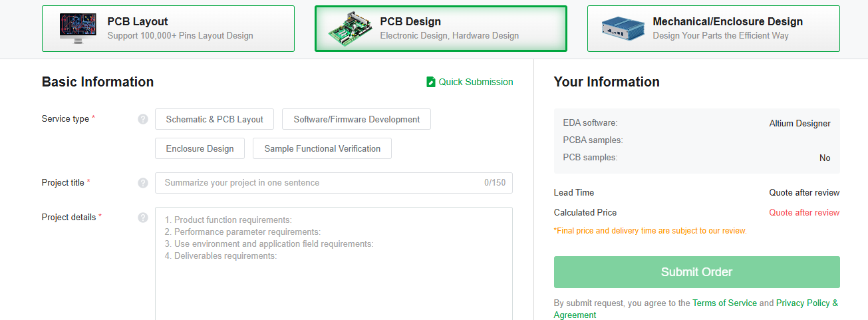Click help icon next to Project details
This screenshot has height=320, width=868.
coord(143,218)
